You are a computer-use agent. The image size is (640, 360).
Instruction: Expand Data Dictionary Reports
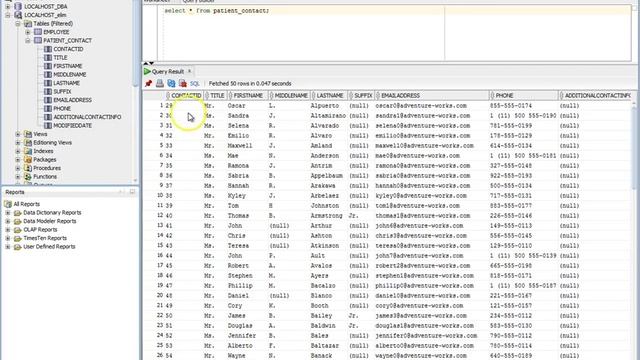pyautogui.click(x=8, y=213)
